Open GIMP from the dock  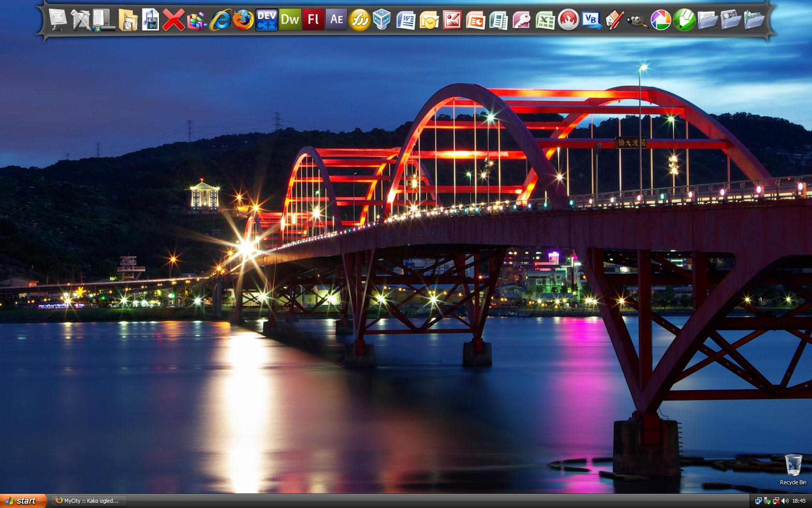pos(637,20)
